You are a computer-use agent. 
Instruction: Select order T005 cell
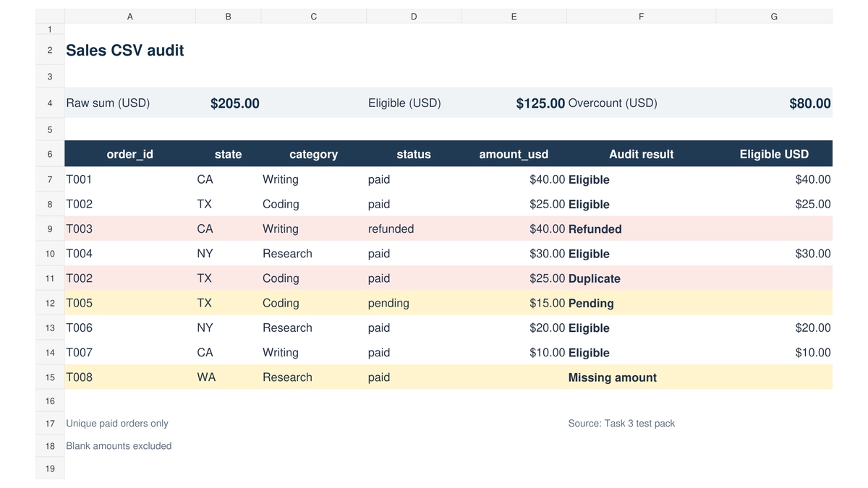click(x=129, y=303)
